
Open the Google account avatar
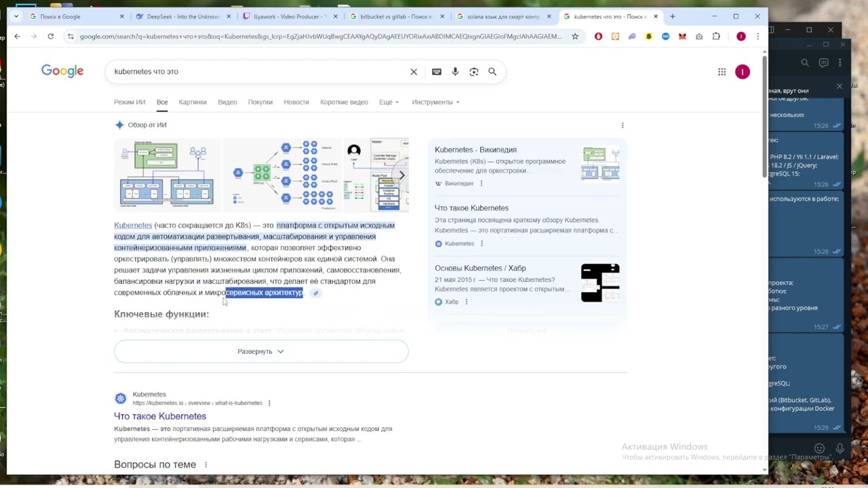743,72
